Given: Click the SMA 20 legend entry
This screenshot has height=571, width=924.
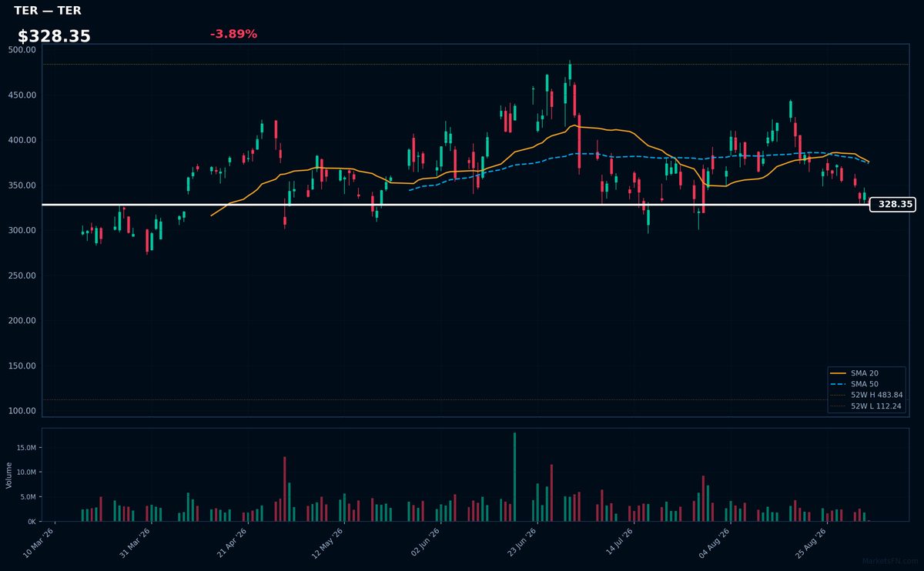Looking at the screenshot, I should coord(854,373).
